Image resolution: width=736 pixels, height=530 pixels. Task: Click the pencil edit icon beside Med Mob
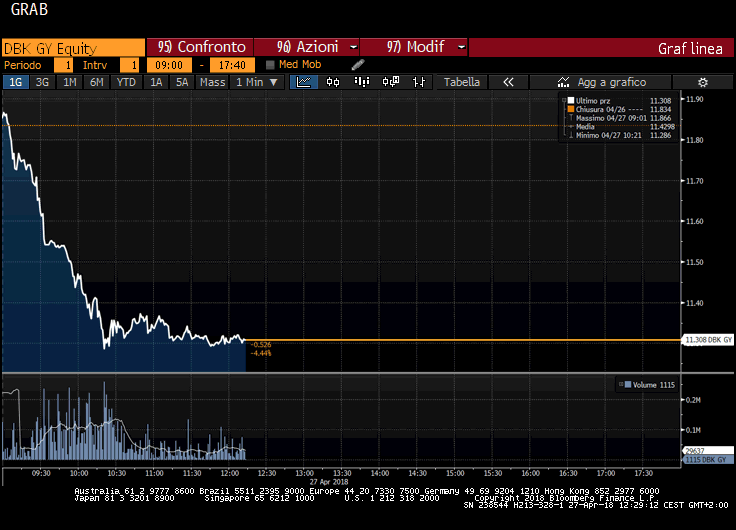tap(358, 64)
